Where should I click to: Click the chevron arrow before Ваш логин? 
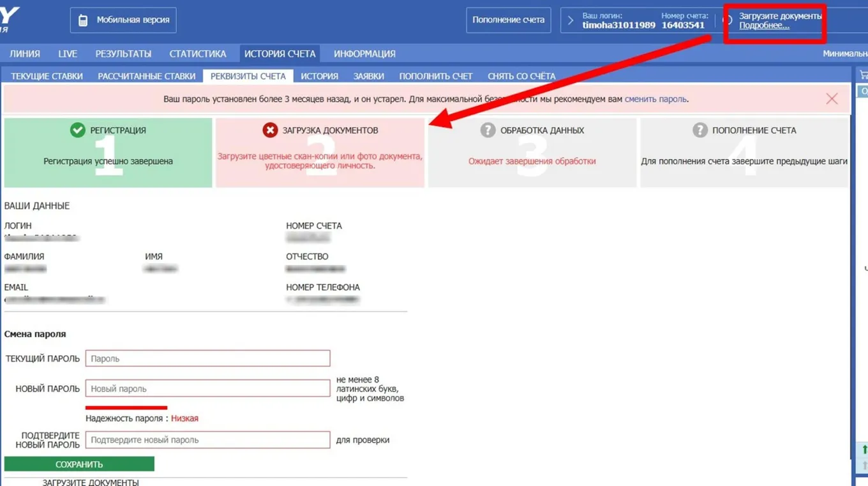click(571, 20)
